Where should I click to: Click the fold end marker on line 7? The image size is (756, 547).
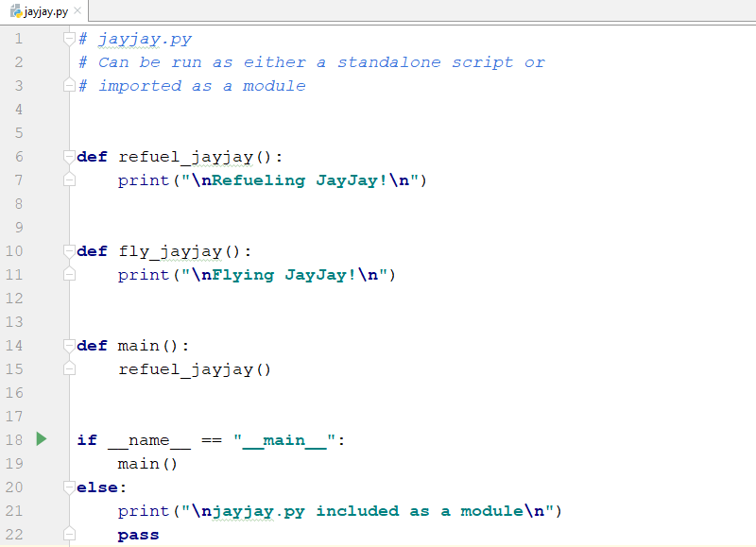[69, 180]
